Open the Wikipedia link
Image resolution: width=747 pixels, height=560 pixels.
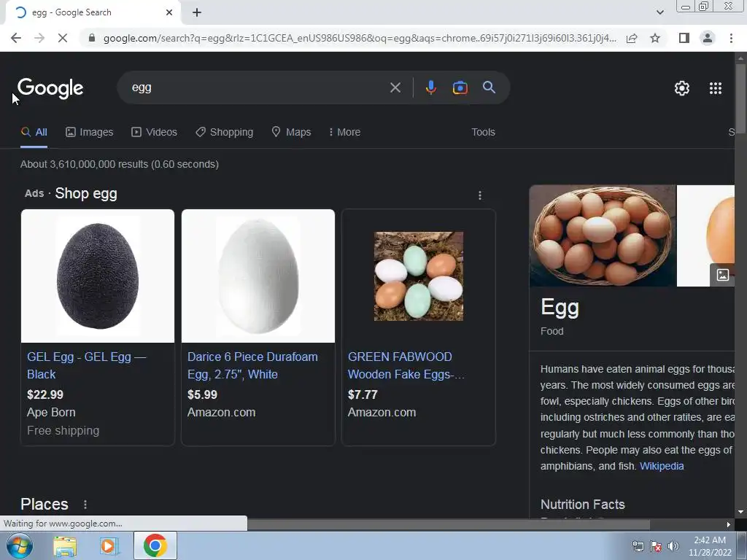coord(661,466)
